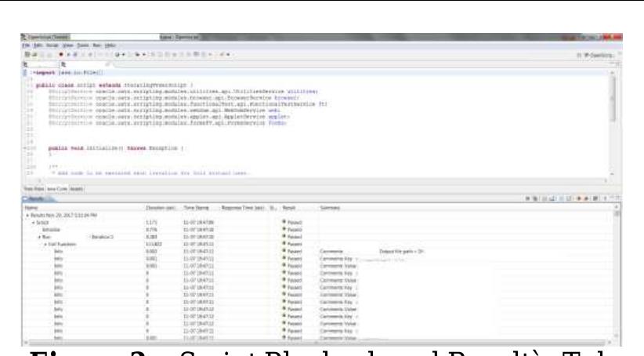The width and height of the screenshot is (644, 356).
Task: Click the 'public void initialize()' code line
Action: coord(115,148)
